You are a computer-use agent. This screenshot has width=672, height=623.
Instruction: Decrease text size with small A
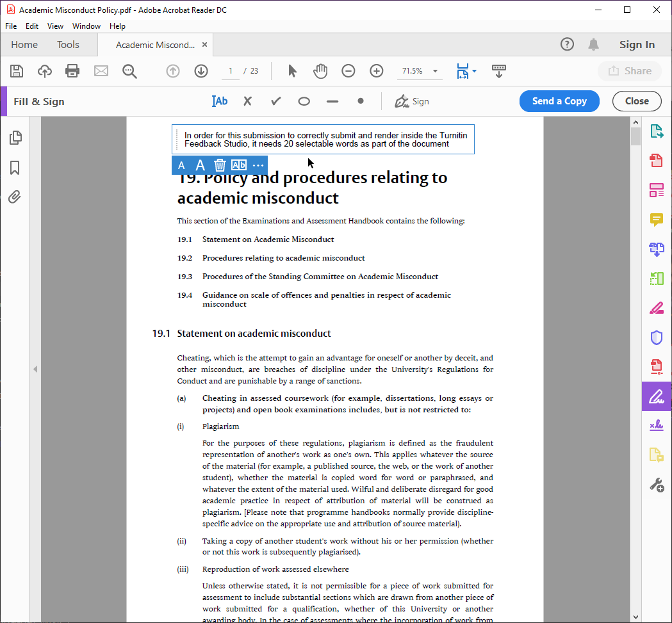(x=181, y=166)
